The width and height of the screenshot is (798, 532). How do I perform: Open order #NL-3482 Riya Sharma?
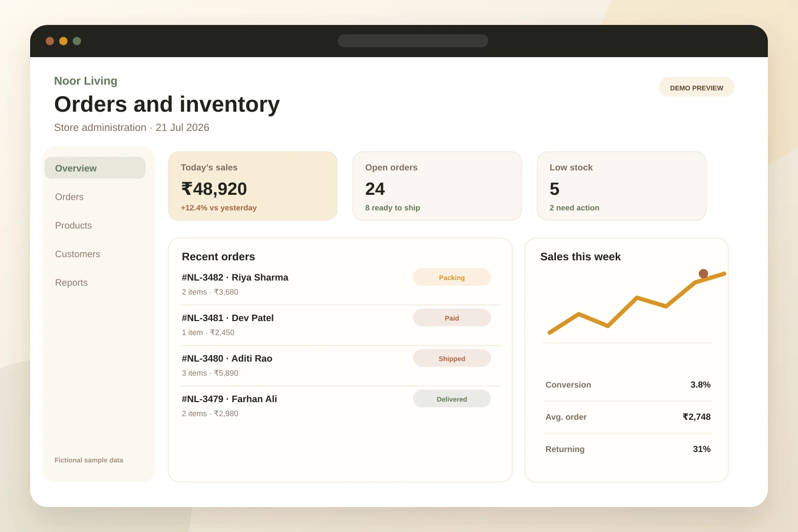235,277
